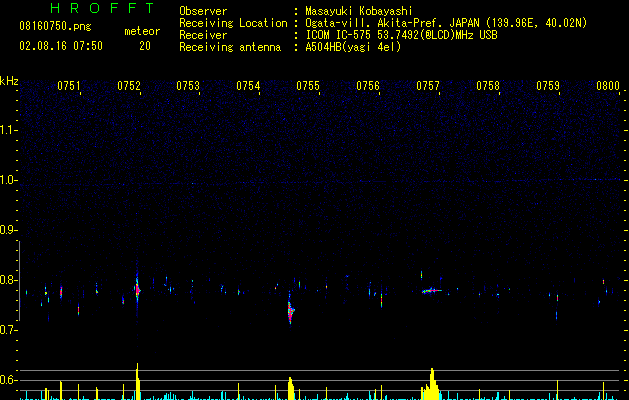Click the kHz axis unit label
629x400 pixels.
pyautogui.click(x=9, y=81)
